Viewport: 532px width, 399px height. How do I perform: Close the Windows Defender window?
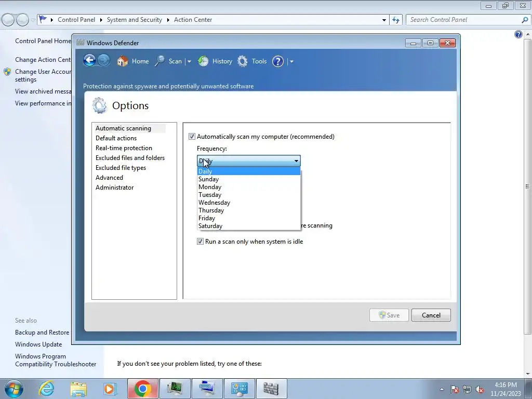pyautogui.click(x=447, y=43)
